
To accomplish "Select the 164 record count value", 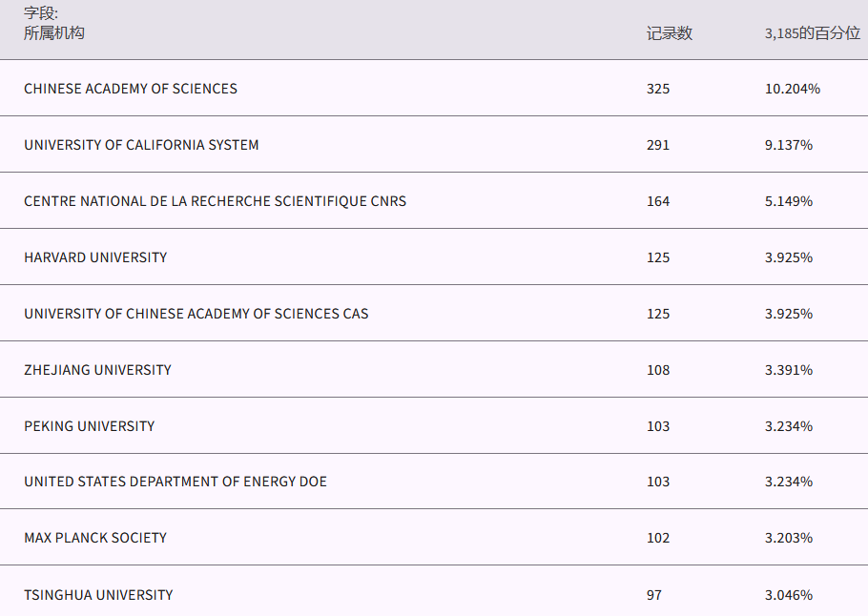I will point(658,201).
